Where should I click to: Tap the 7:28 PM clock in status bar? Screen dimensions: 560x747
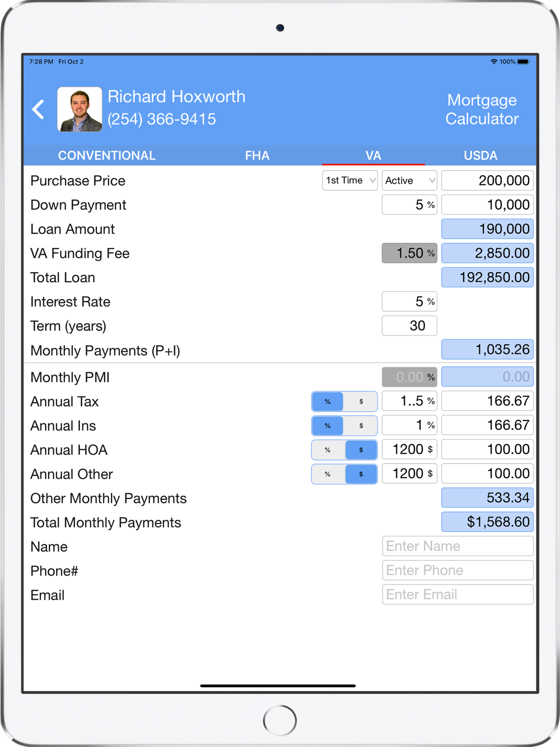click(41, 62)
